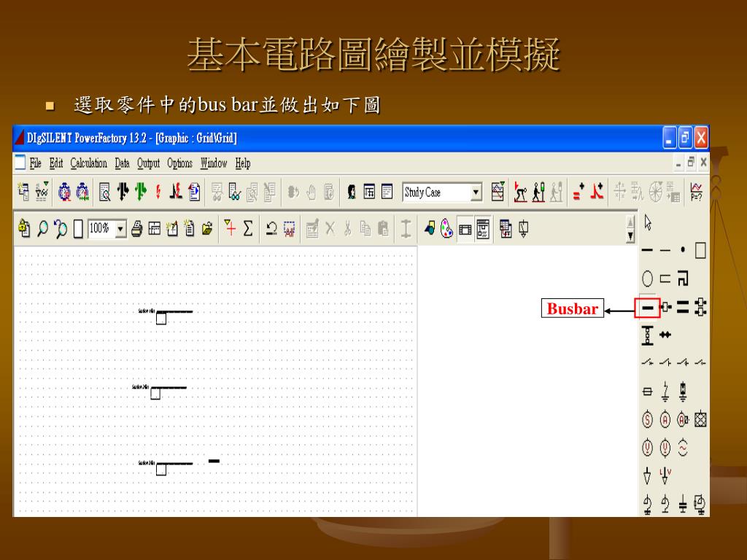Click the green Optimal Power Flow icon

141,192
